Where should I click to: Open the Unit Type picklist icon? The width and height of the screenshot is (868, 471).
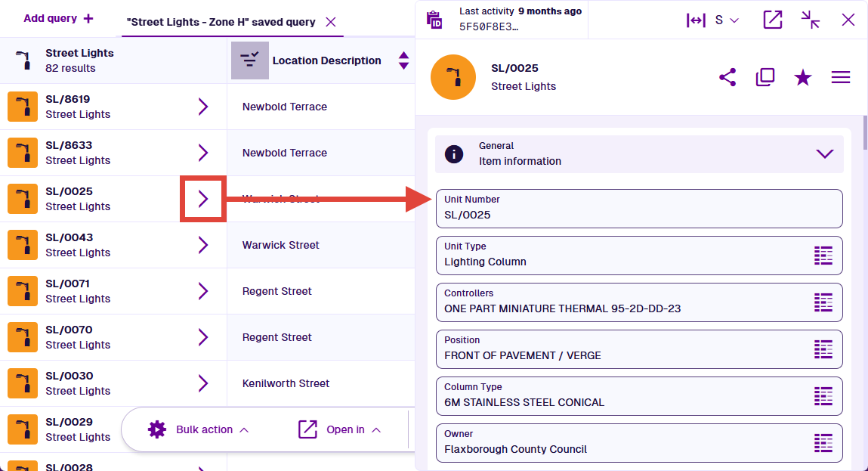823,256
